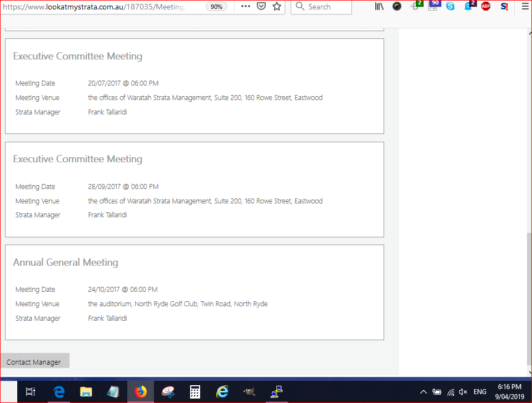The image size is (532, 403).
Task: Launch Internet Explorer from the taskbar
Action: tap(222, 392)
